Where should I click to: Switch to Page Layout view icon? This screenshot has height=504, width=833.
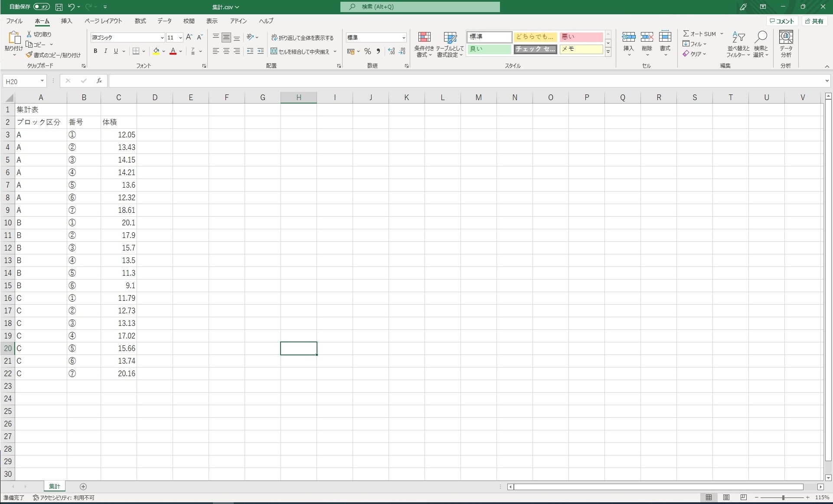pos(726,497)
